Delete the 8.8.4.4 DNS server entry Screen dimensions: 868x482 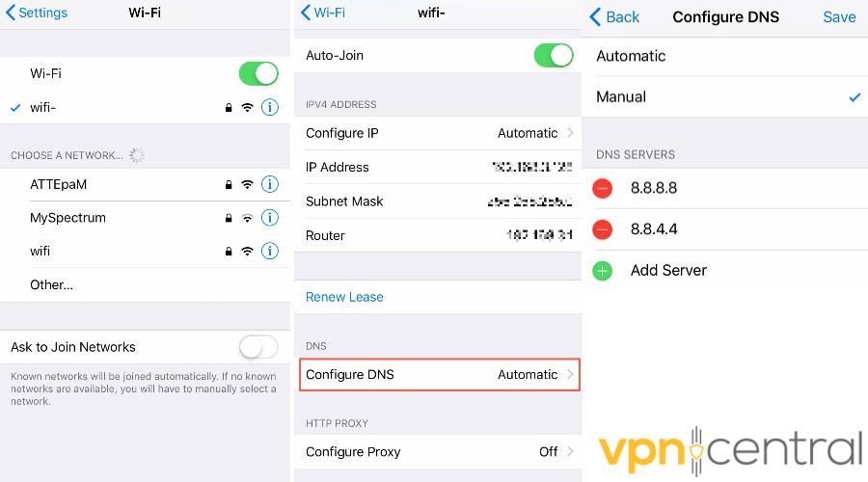pos(602,229)
